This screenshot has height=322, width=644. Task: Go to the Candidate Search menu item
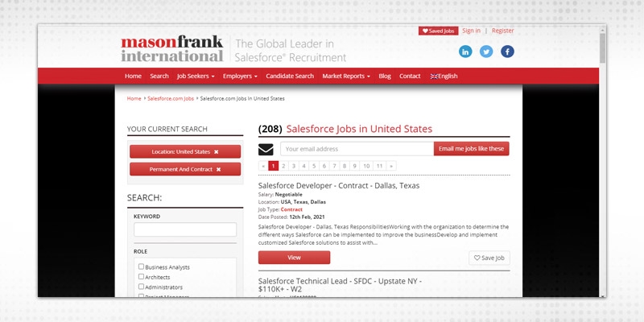point(290,76)
